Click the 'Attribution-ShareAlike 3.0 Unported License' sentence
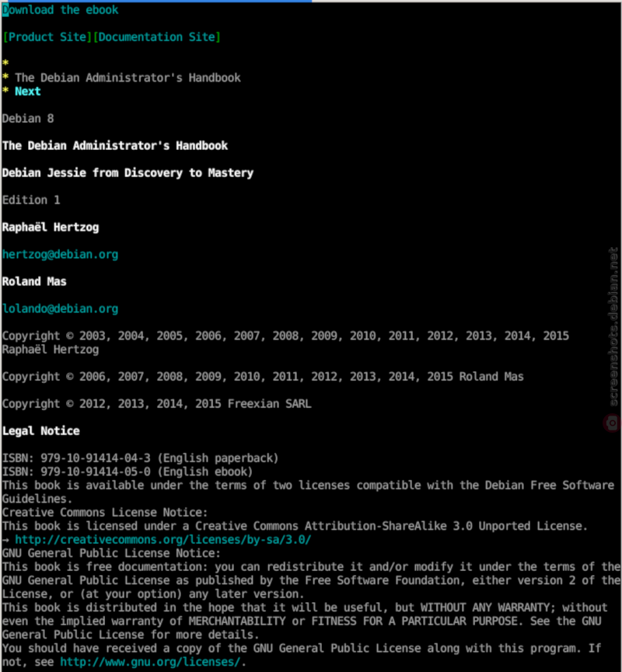 (x=295, y=526)
